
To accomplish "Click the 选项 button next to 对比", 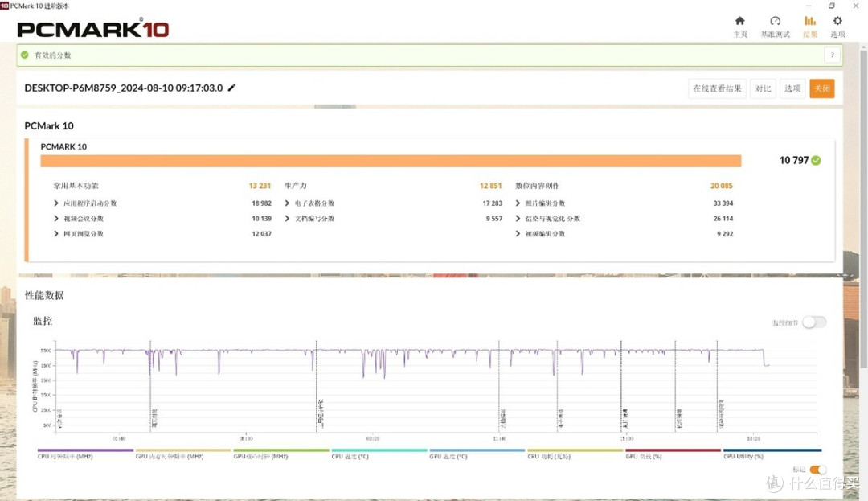I will pos(792,88).
